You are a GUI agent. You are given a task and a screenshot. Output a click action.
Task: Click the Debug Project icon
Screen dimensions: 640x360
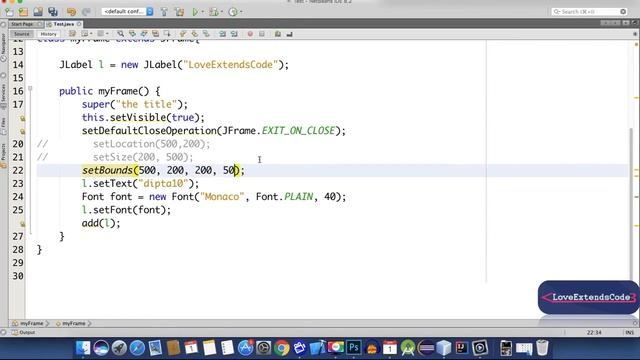(x=213, y=12)
